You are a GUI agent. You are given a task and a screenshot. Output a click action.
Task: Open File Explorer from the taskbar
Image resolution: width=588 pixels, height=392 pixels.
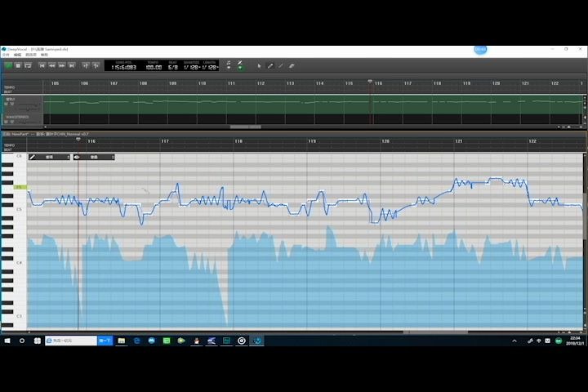tap(122, 341)
